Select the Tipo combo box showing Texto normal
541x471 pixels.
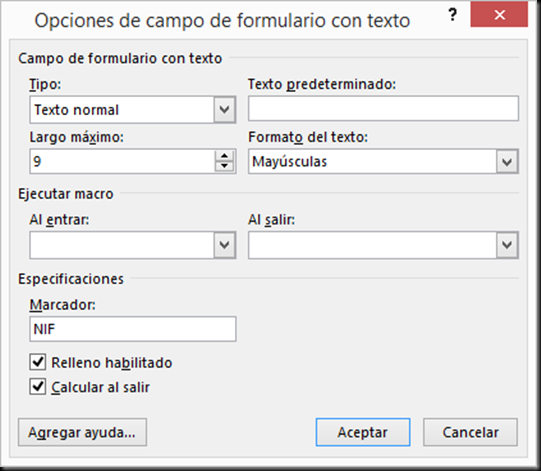pyautogui.click(x=132, y=110)
